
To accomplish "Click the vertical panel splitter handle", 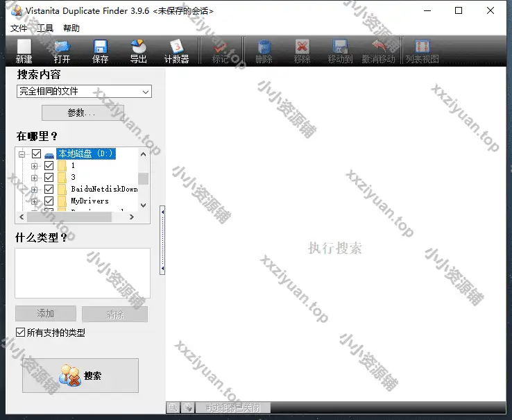I will (162, 238).
